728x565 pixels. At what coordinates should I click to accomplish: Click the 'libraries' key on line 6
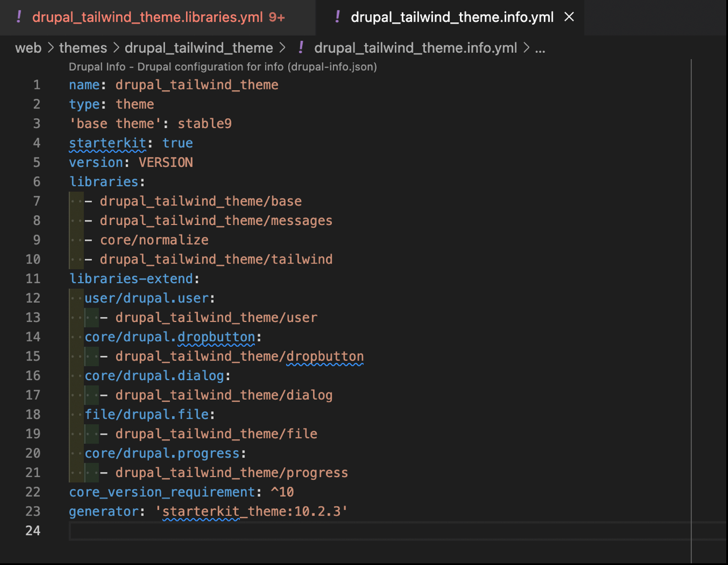coord(103,182)
